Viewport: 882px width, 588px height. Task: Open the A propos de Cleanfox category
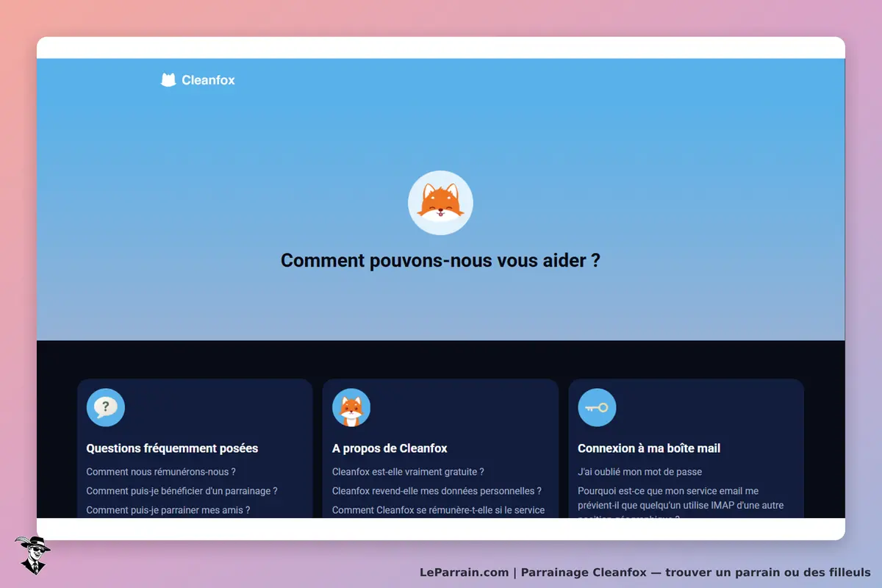(x=390, y=448)
